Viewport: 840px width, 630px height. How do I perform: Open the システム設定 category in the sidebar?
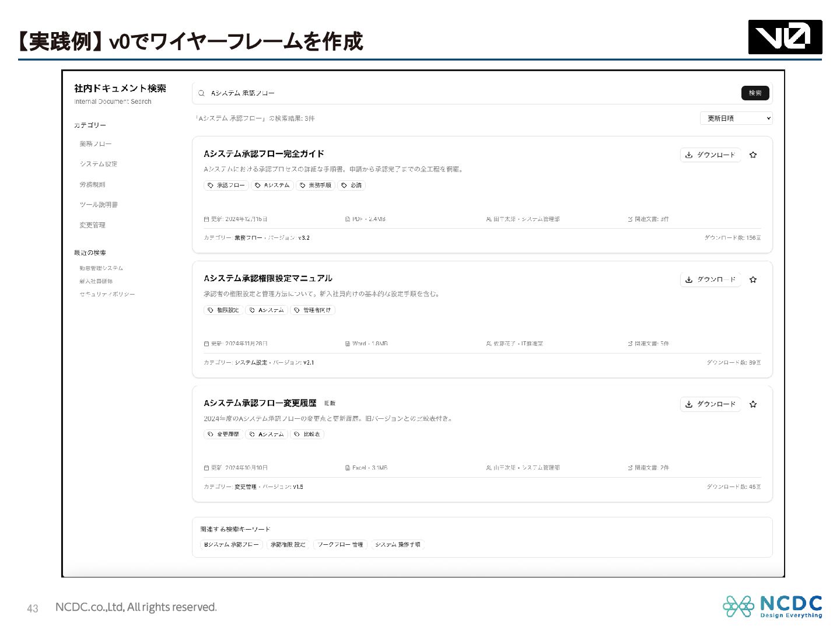[x=99, y=164]
